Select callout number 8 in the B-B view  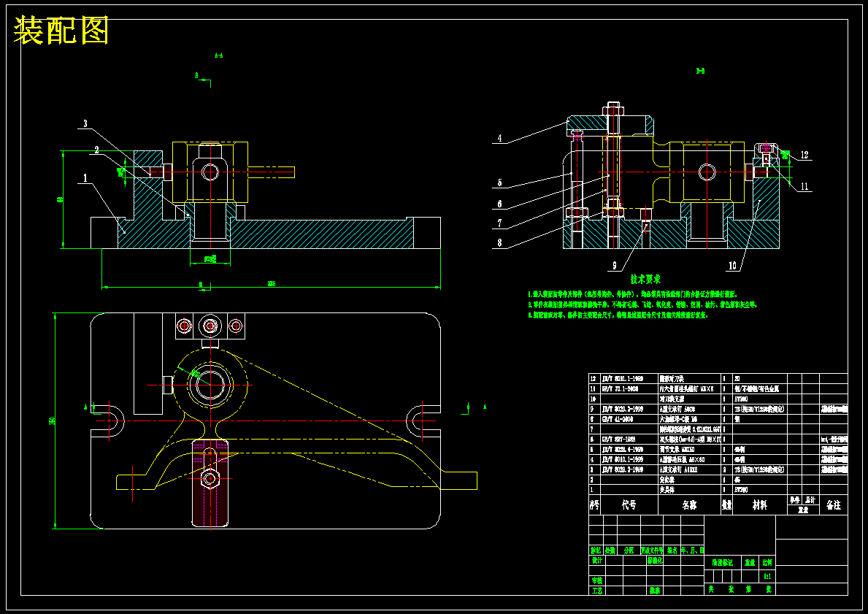(x=499, y=243)
